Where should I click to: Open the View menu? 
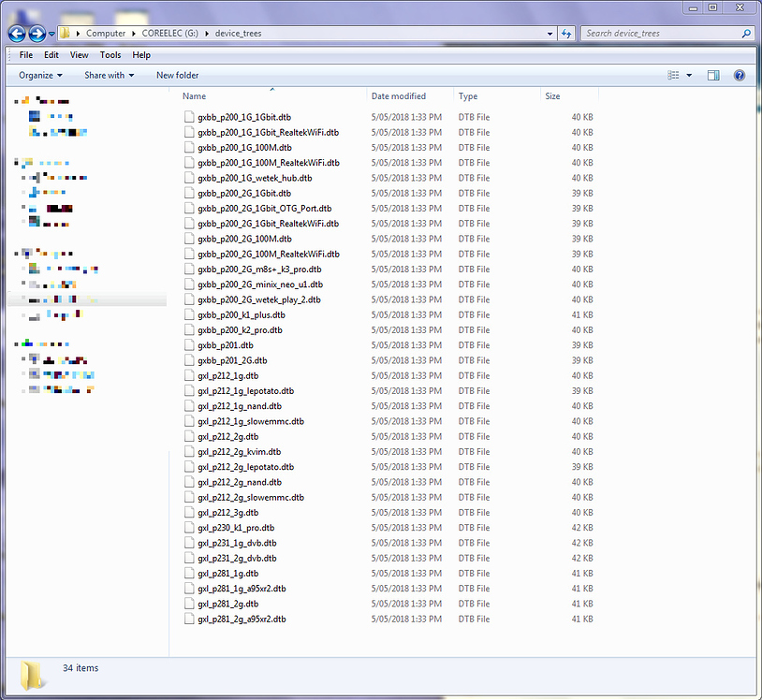79,54
